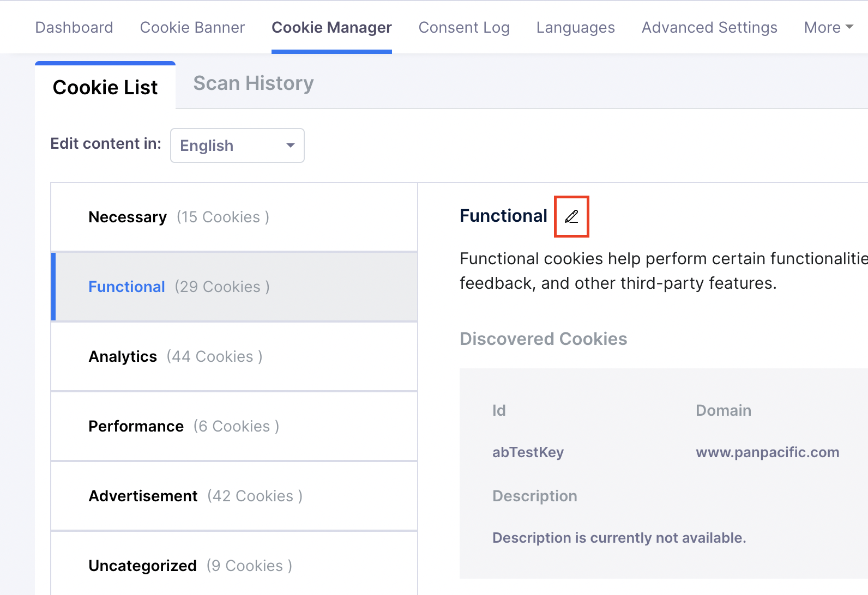Screen dimensions: 868x595
Task: Open the Edit content language dropdown
Action: (x=237, y=145)
